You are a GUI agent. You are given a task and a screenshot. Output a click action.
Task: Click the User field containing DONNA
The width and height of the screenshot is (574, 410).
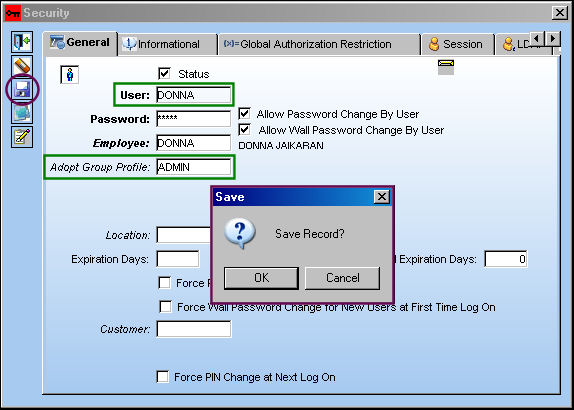[x=194, y=95]
